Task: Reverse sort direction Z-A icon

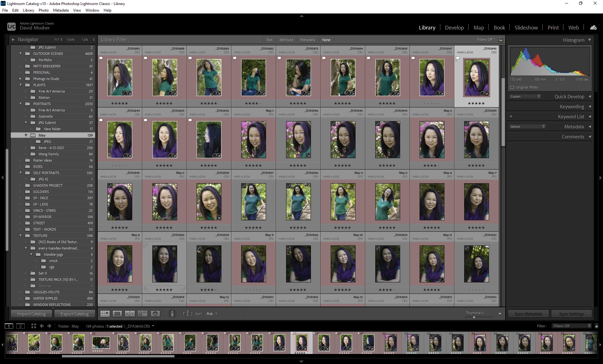Action: [187, 313]
